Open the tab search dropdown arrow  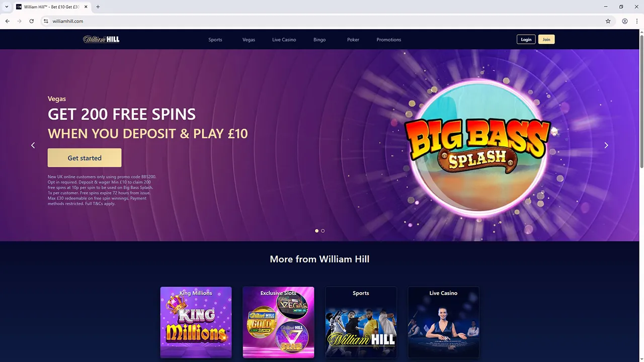(x=7, y=7)
